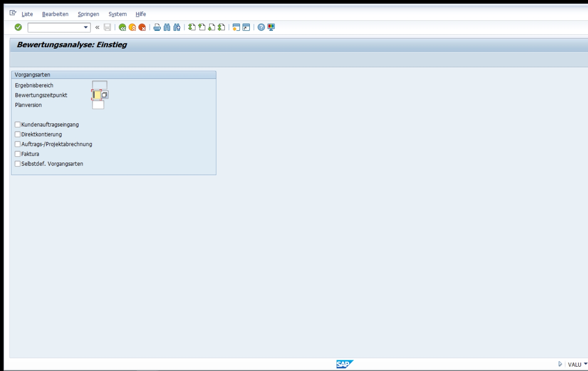Expand the VALU status bar dropdown

(x=585, y=364)
